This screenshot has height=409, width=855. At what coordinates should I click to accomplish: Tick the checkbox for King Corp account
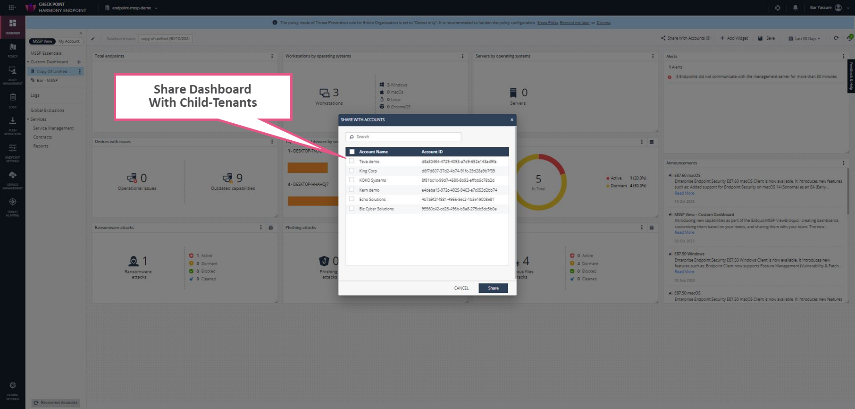coord(352,170)
